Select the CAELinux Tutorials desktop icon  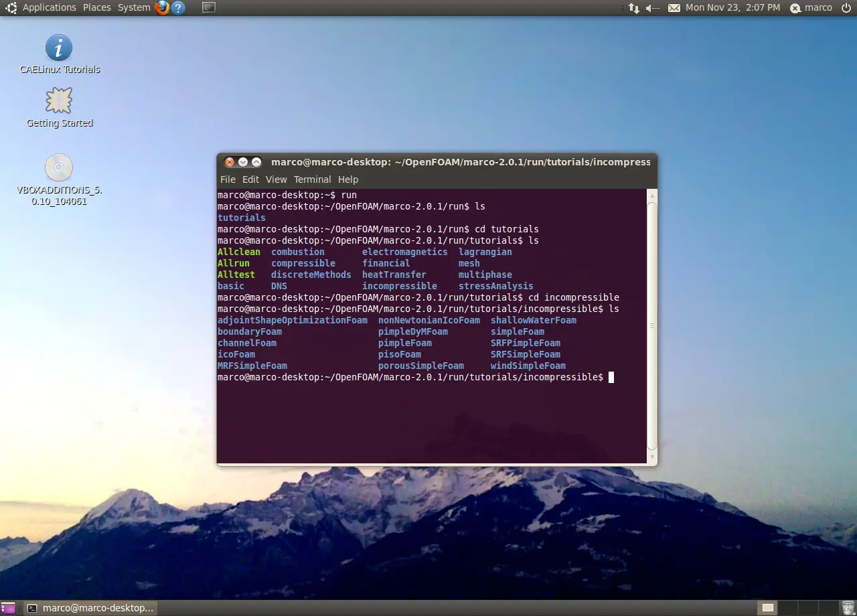(60, 54)
